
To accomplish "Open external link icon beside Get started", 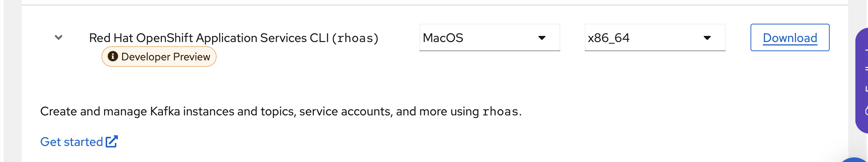I will [x=112, y=141].
